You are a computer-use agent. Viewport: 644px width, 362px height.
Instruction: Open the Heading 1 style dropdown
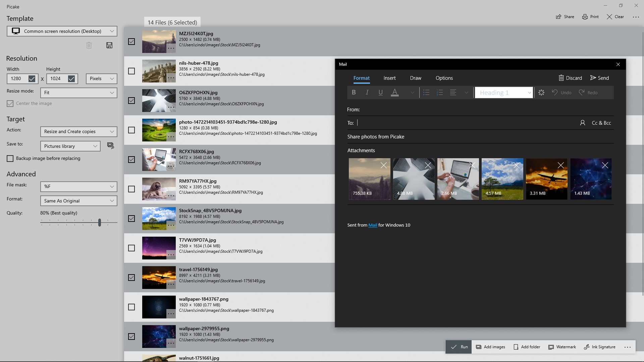tap(504, 93)
